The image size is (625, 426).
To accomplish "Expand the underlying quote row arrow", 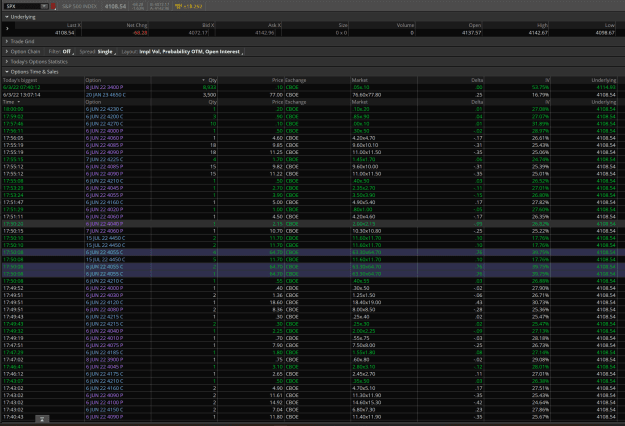I will click(7, 28).
